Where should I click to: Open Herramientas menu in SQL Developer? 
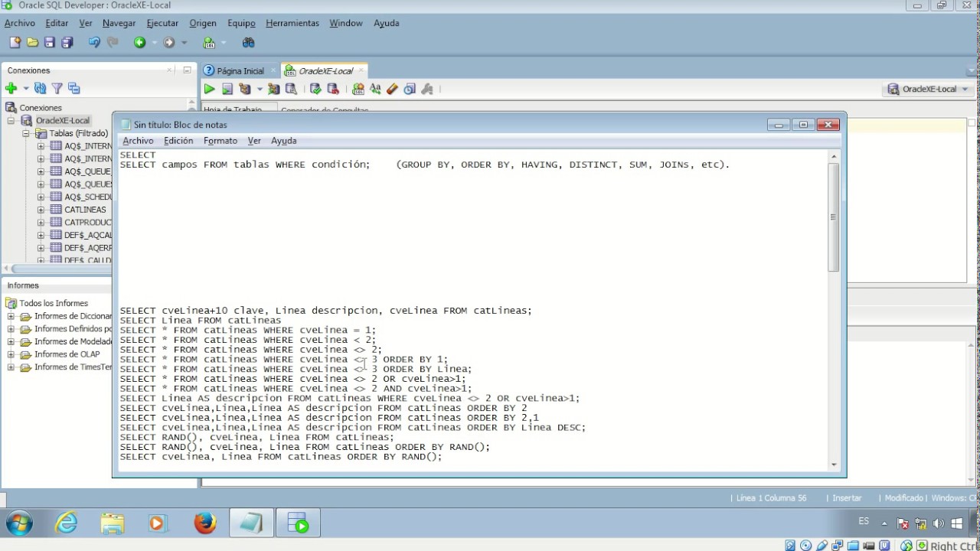point(292,23)
